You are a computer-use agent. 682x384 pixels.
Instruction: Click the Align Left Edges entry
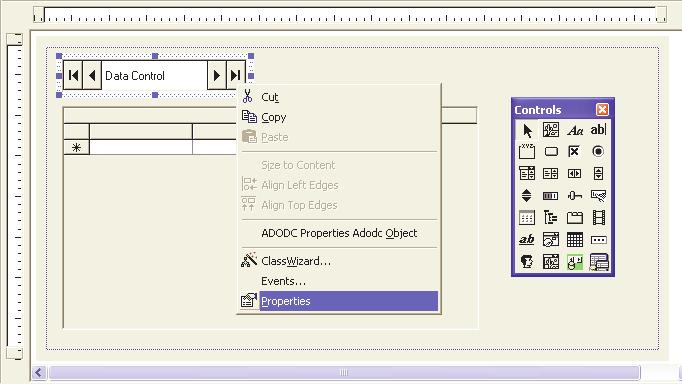coord(339,185)
